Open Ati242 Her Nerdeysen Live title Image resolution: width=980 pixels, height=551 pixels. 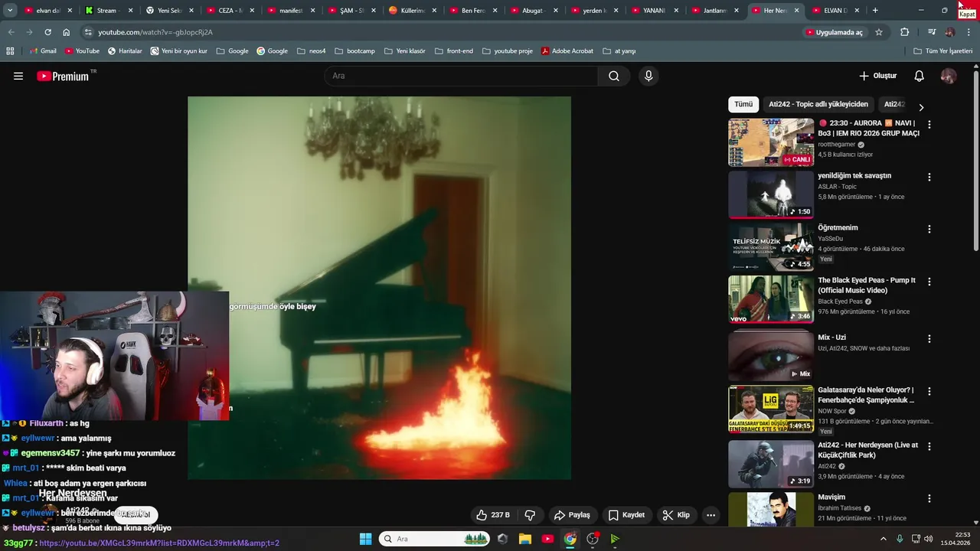tap(867, 450)
